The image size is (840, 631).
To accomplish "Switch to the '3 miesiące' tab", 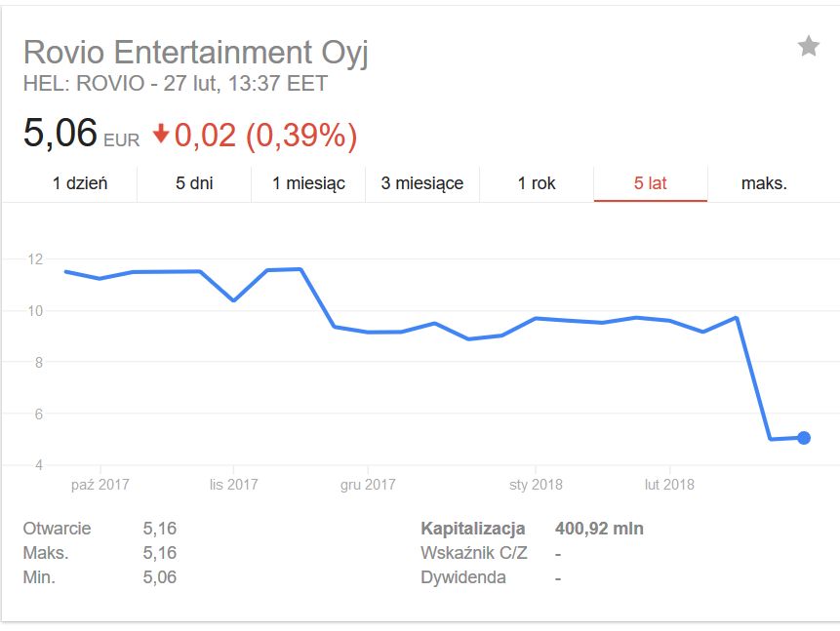I will tap(422, 183).
